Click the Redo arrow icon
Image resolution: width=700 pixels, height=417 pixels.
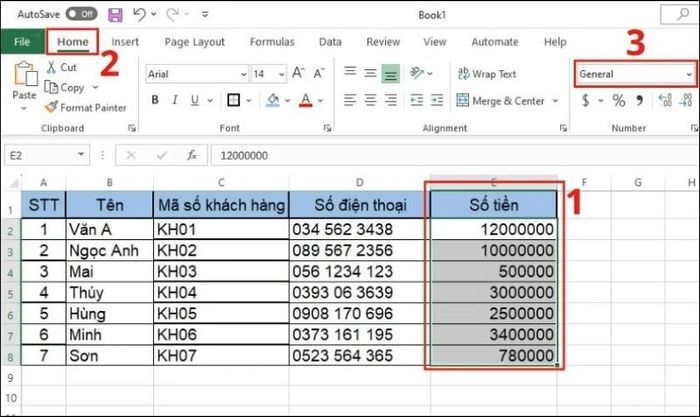(x=172, y=15)
